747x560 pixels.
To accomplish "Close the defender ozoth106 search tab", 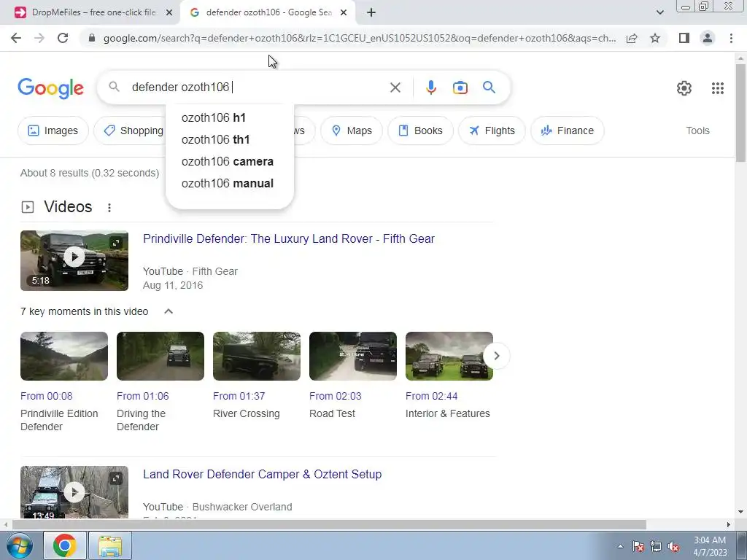I will coord(344,13).
